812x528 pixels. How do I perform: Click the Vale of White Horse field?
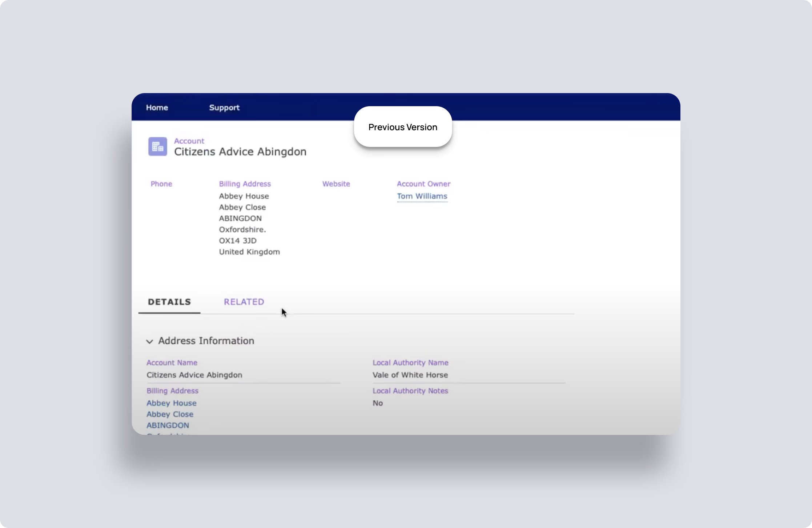point(410,375)
